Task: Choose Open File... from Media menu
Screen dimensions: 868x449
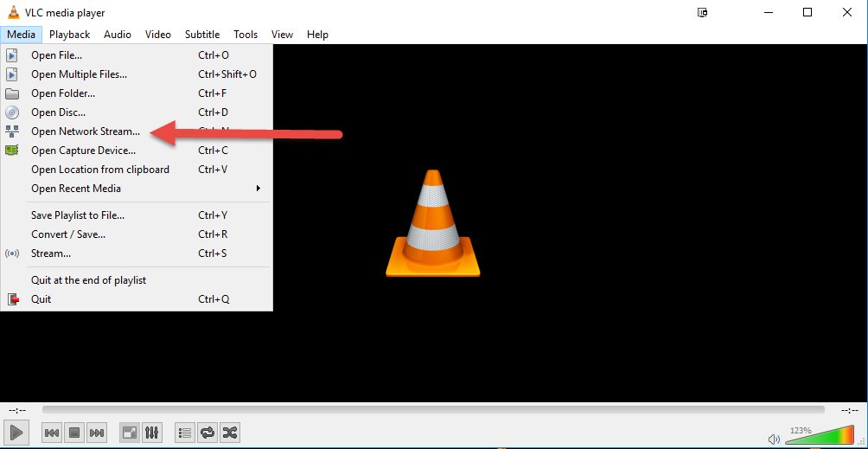Action: pos(137,55)
